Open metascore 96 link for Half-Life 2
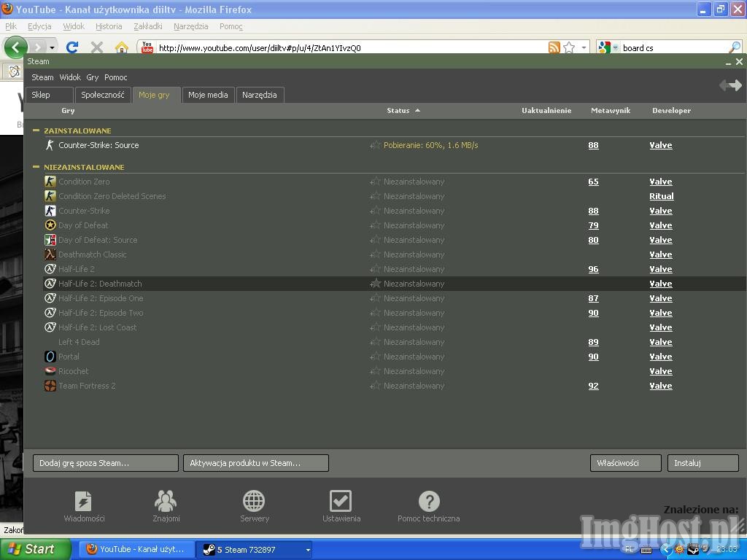The image size is (747, 560). click(x=593, y=269)
